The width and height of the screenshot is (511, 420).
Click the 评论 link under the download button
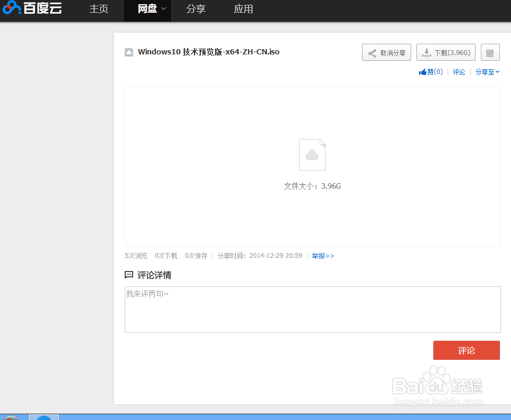click(459, 72)
